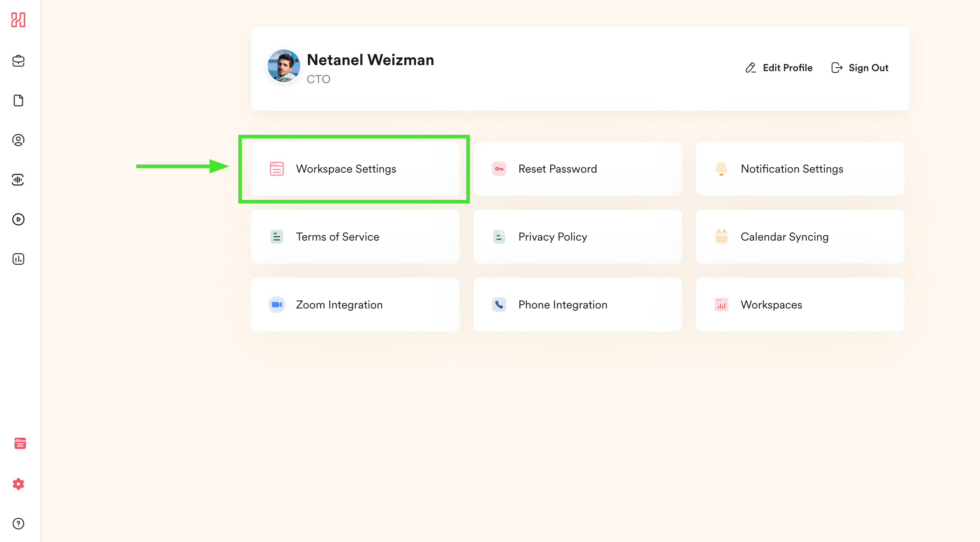
Task: Click Netanel Weizman profile photo
Action: (x=284, y=66)
